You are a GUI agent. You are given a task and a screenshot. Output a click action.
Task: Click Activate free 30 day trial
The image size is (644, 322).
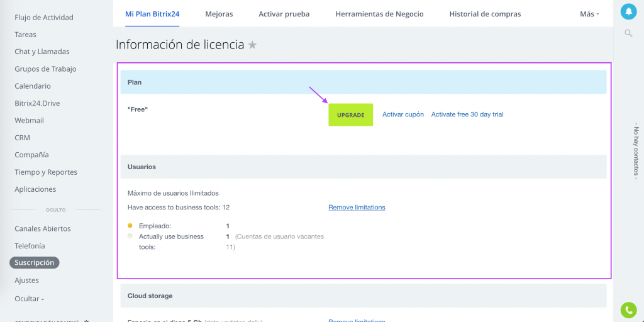(x=467, y=114)
